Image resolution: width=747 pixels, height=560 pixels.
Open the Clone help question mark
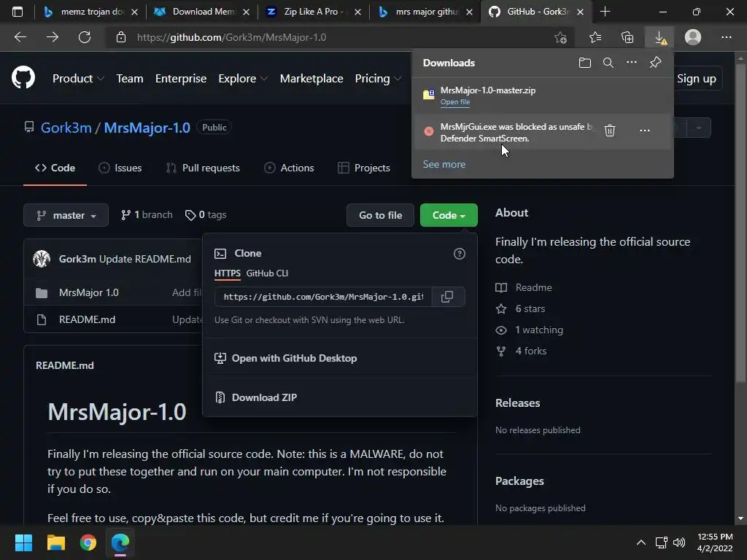coord(460,254)
